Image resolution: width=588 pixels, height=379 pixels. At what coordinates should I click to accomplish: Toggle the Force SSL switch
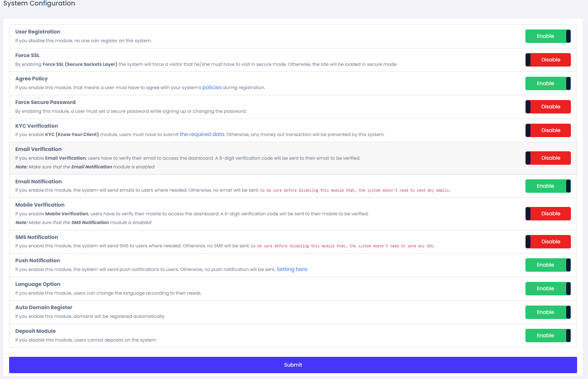coord(548,60)
